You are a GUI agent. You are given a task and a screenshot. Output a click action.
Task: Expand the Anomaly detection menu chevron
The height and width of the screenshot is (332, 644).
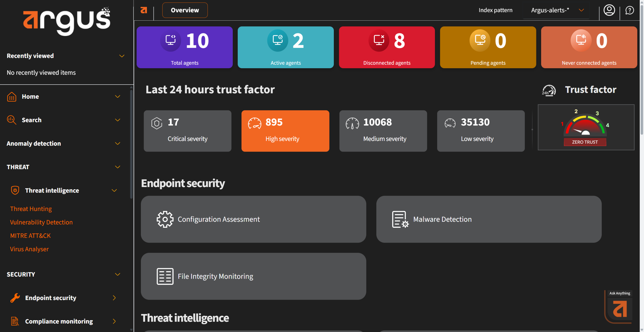[x=117, y=143]
